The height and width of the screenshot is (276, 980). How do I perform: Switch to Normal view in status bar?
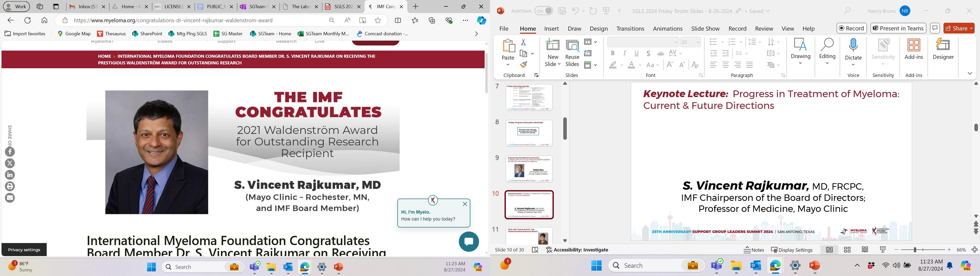(829, 250)
